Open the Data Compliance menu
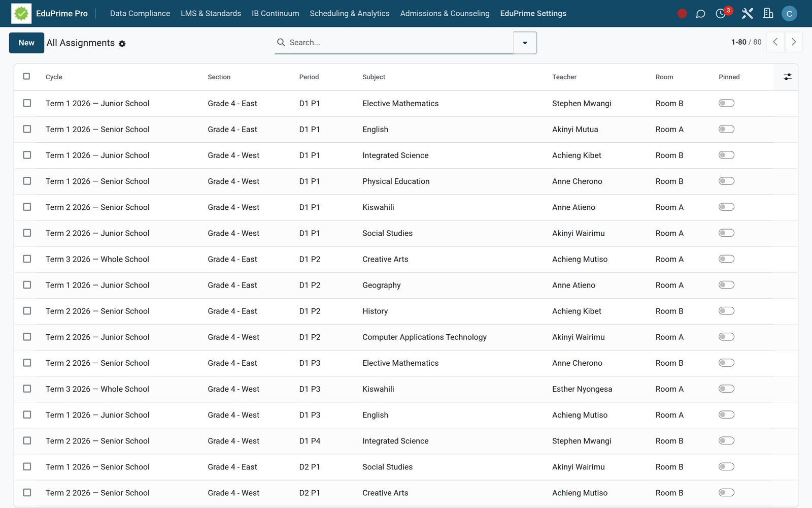The width and height of the screenshot is (812, 508). (x=140, y=14)
